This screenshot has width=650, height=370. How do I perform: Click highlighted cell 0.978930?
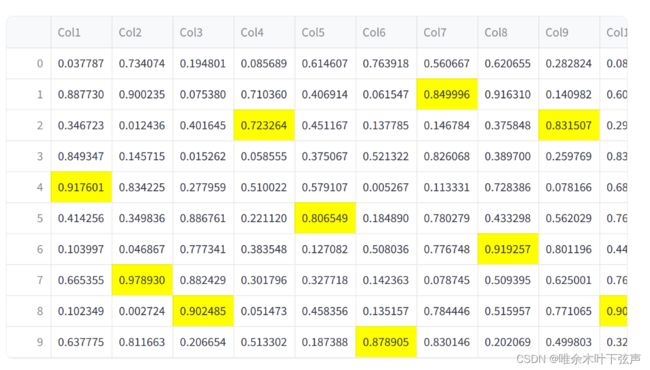[142, 280]
